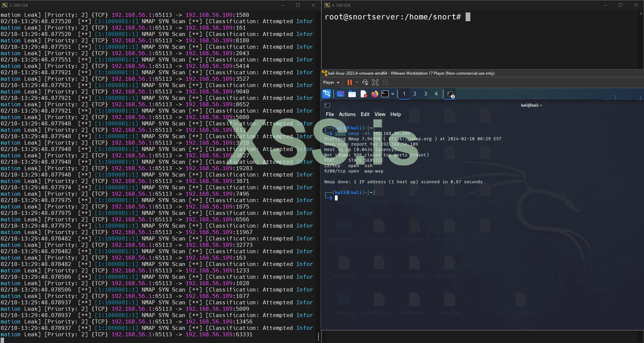Click the sudo nmap -sS command text
Viewport: 644px width, 343px height.
click(373, 133)
